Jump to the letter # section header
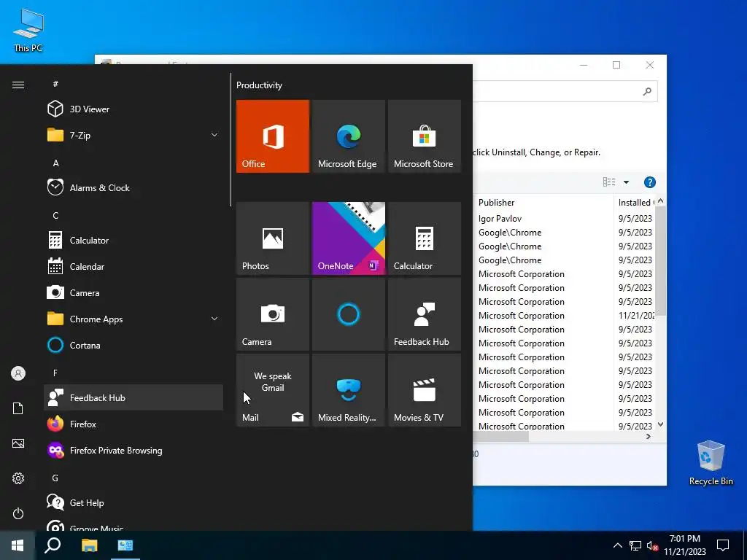Image resolution: width=747 pixels, height=560 pixels. coord(55,84)
